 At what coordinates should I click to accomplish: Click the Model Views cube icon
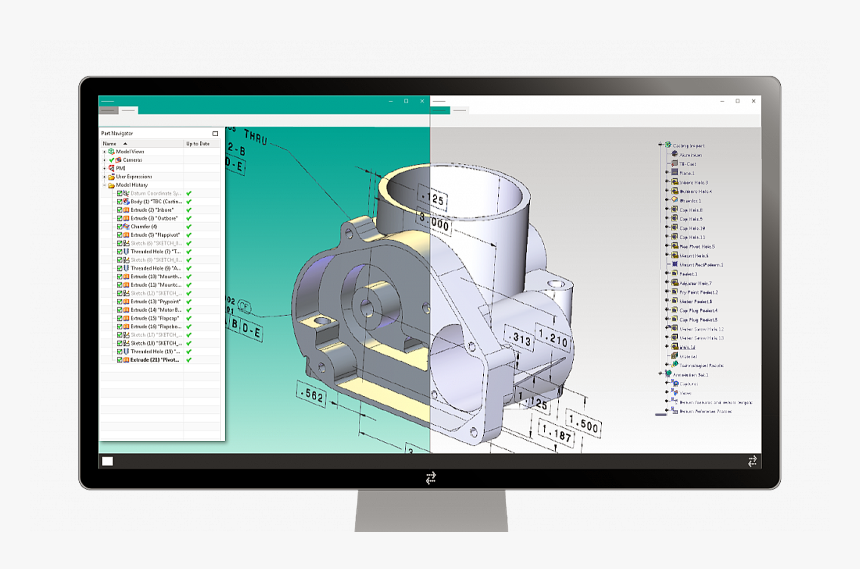point(112,152)
